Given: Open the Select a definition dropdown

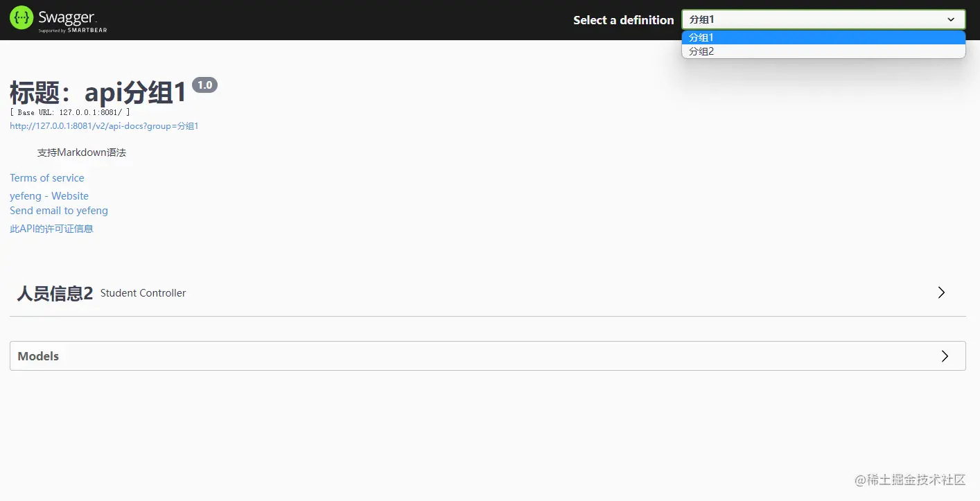Looking at the screenshot, I should click(823, 19).
